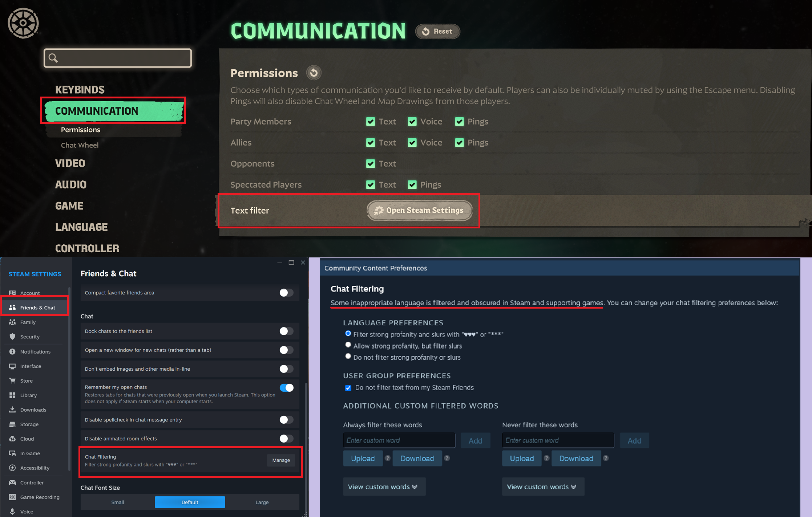Image resolution: width=812 pixels, height=517 pixels.
Task: Expand View custom words under Always filter
Action: [x=384, y=487]
